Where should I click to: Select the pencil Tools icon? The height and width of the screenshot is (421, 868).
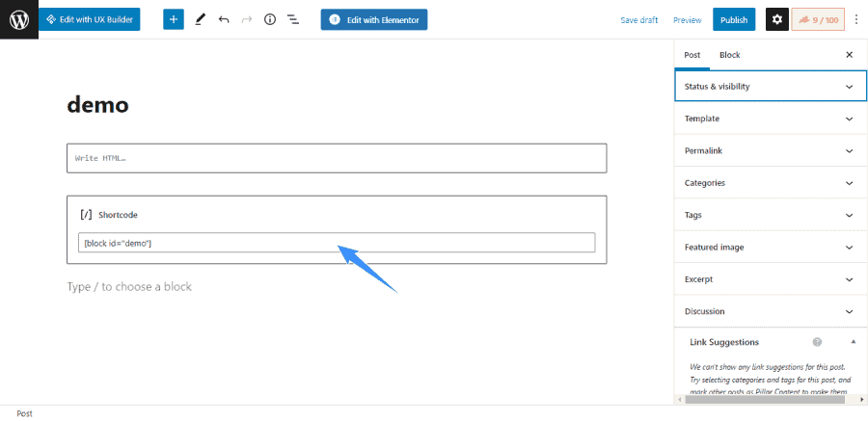pos(200,19)
